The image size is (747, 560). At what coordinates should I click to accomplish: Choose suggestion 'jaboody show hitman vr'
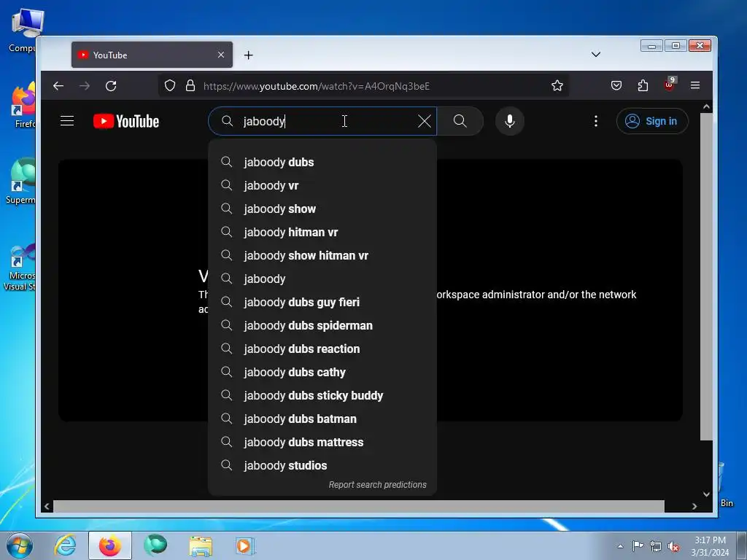322,255
